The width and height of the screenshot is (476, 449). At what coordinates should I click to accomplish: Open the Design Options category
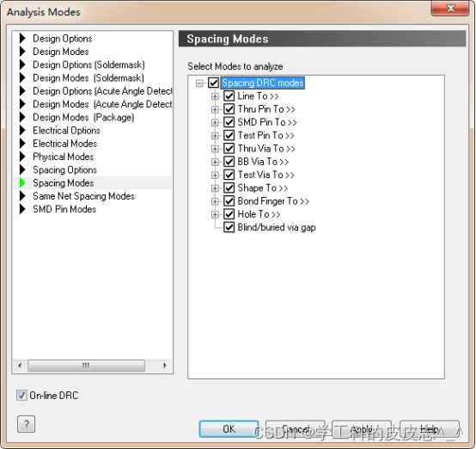(x=62, y=39)
